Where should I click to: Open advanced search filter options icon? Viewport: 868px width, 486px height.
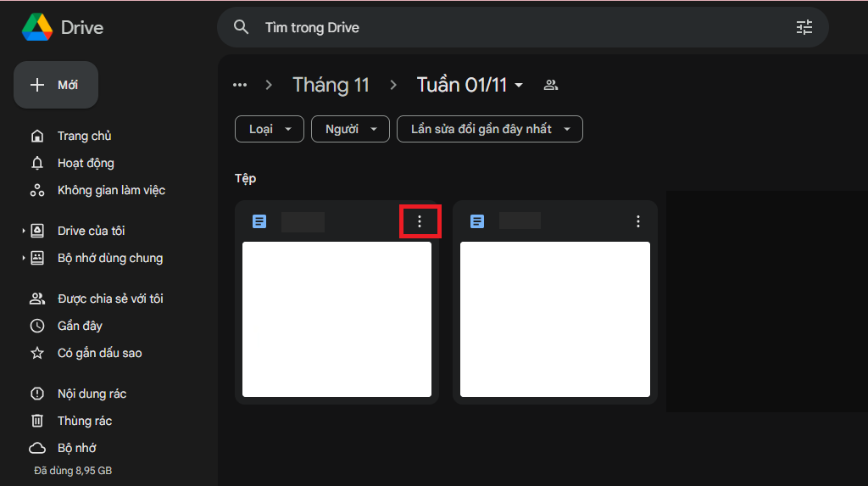coord(804,27)
